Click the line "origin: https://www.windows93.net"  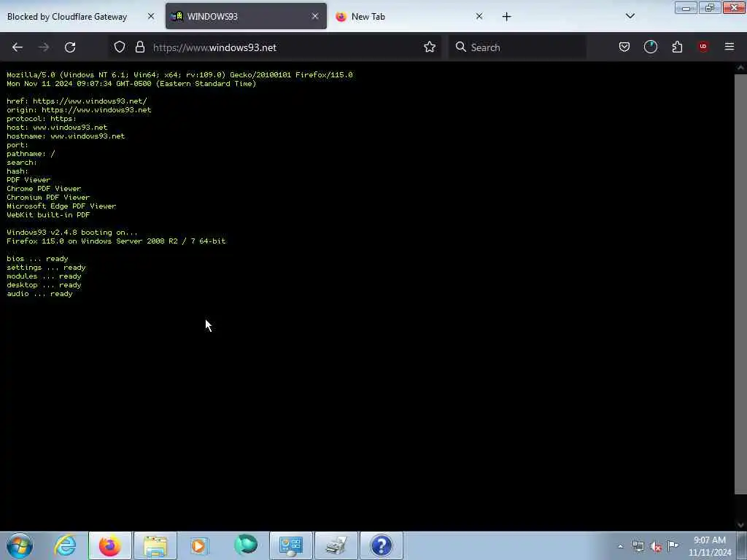coord(79,110)
